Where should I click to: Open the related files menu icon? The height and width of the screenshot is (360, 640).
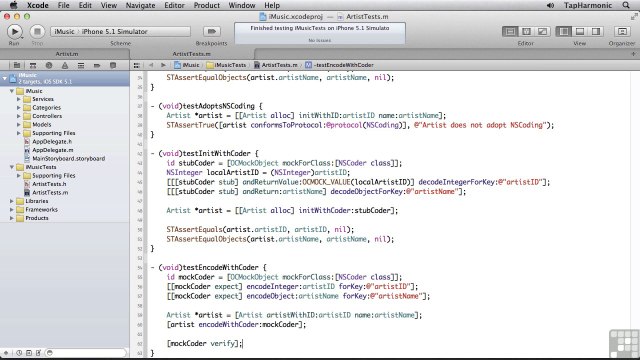(137, 65)
